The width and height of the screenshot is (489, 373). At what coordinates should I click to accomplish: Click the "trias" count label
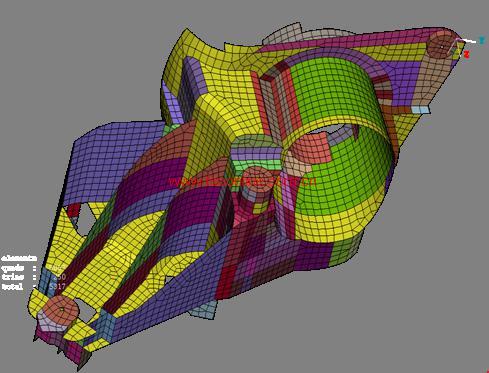(x=13, y=277)
